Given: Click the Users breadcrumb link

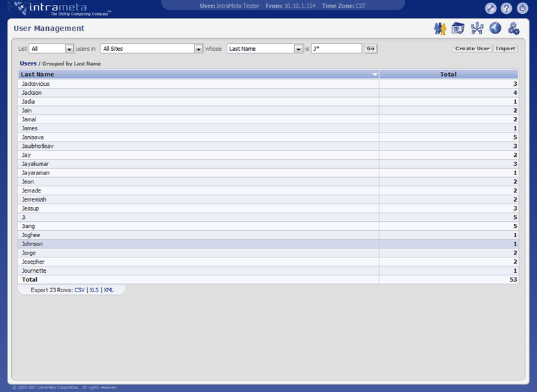Looking at the screenshot, I should tap(28, 63).
